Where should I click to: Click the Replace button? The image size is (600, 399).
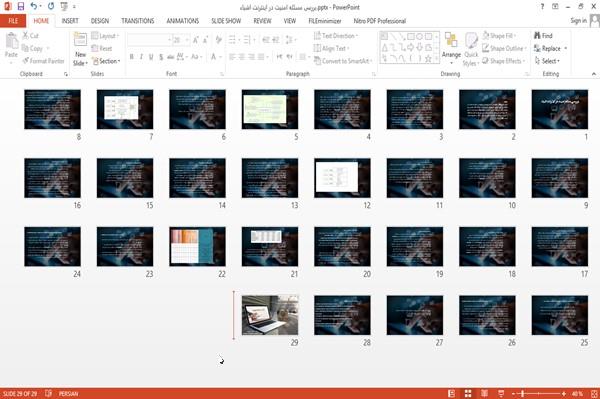point(550,49)
